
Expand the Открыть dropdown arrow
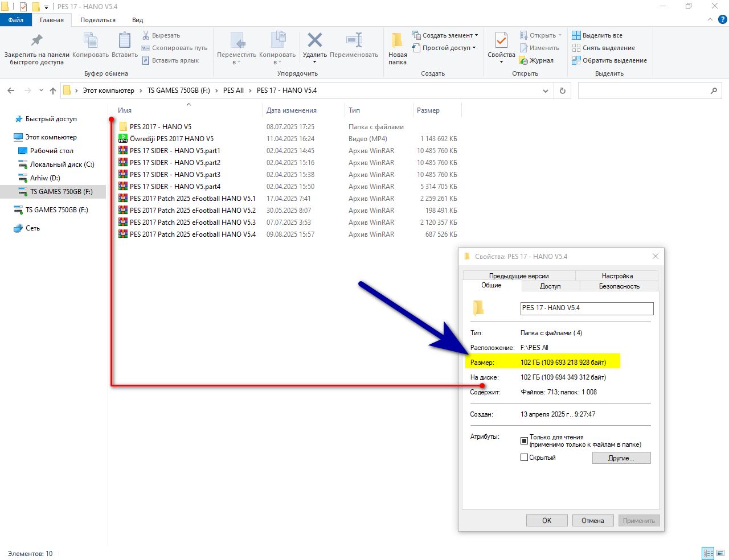(560, 35)
